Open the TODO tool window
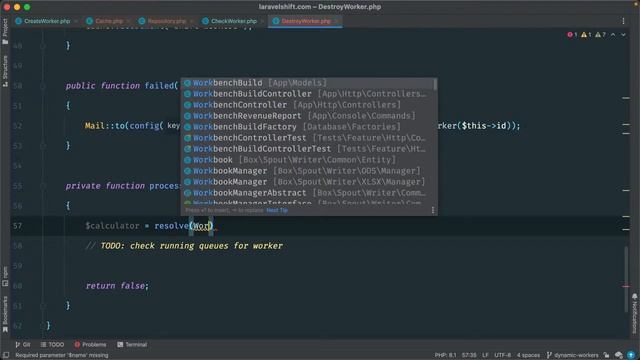640x360 pixels. click(52, 344)
